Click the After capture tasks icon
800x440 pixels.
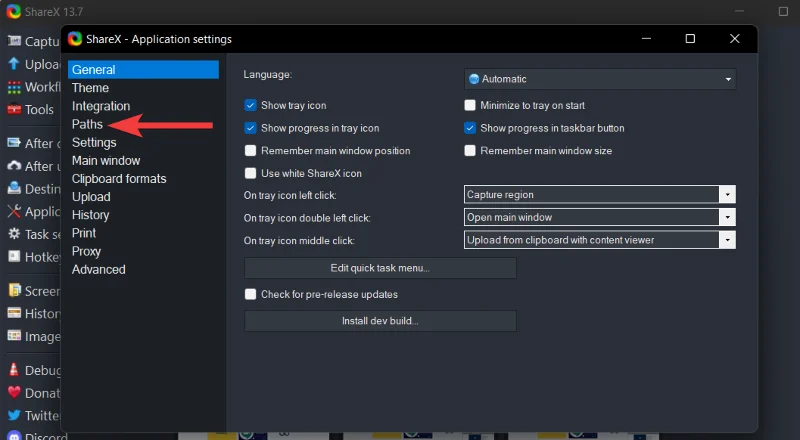(14, 143)
